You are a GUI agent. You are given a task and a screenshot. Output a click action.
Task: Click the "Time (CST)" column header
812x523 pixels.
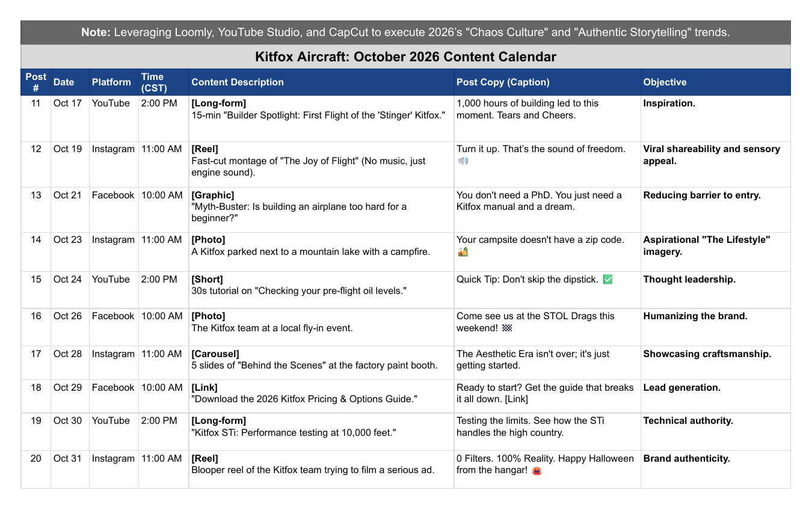point(164,82)
